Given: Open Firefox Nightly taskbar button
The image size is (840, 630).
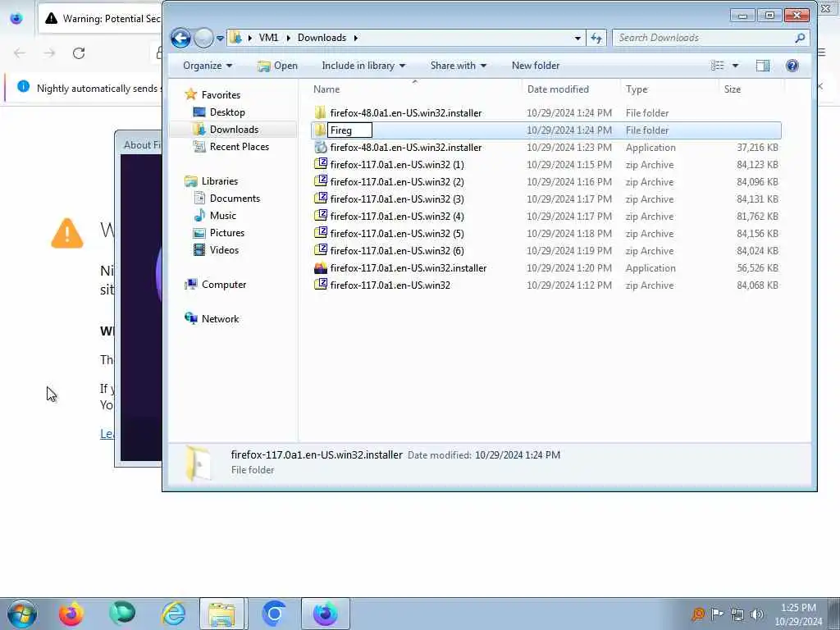Looking at the screenshot, I should pos(326,614).
